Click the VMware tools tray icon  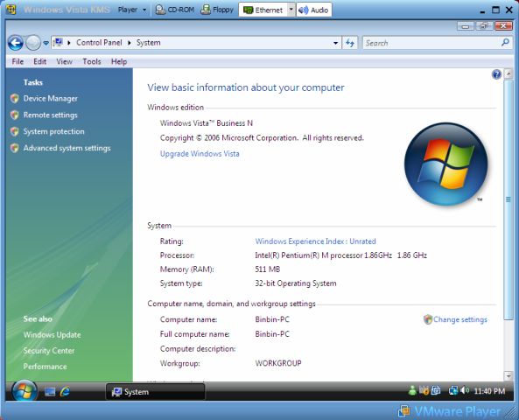pos(436,391)
